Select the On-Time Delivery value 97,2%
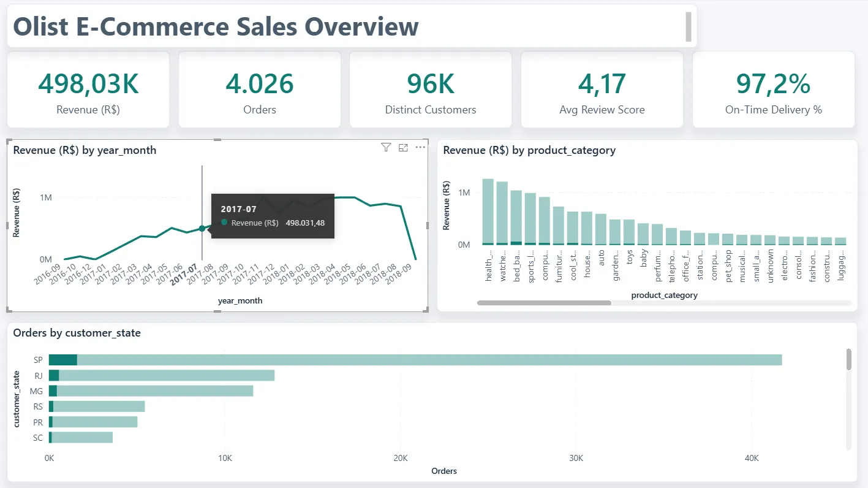 click(774, 84)
